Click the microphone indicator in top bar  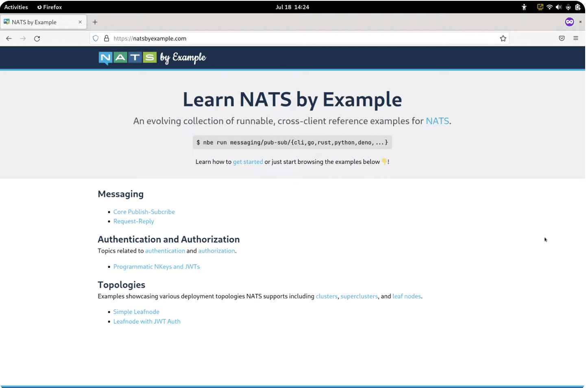pyautogui.click(x=568, y=7)
